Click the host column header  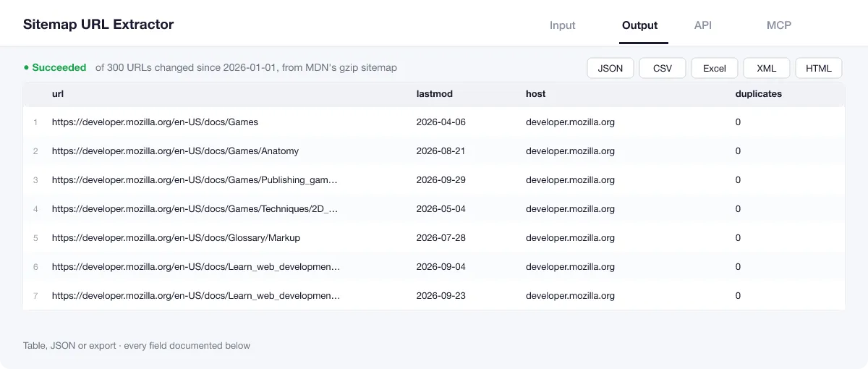click(536, 94)
